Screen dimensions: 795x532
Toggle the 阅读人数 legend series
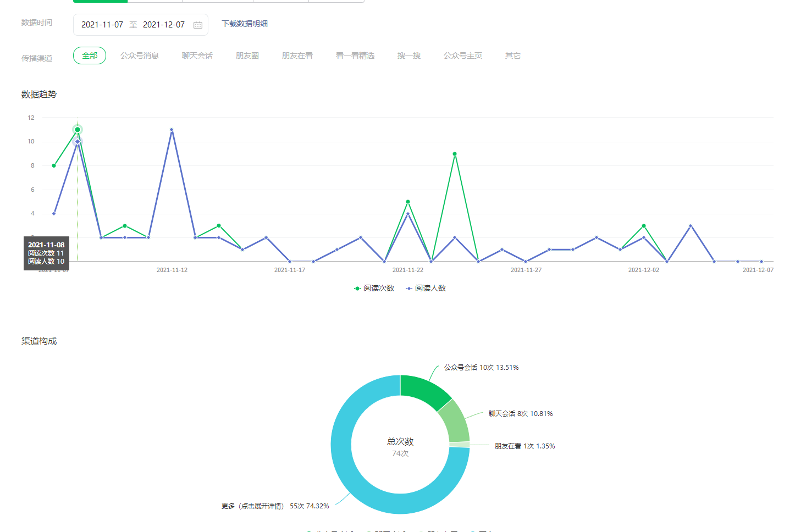click(426, 288)
